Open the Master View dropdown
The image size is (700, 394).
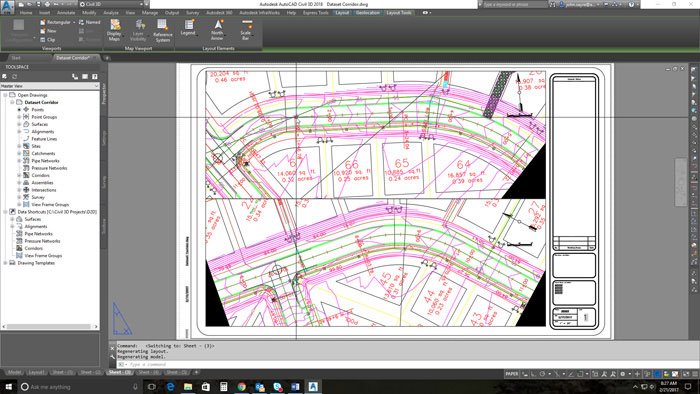pyautogui.click(x=50, y=86)
